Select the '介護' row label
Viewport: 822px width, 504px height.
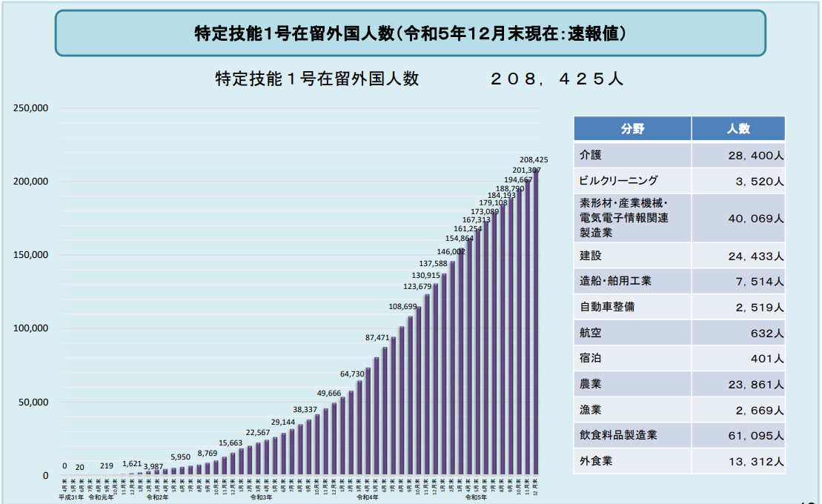coord(590,155)
